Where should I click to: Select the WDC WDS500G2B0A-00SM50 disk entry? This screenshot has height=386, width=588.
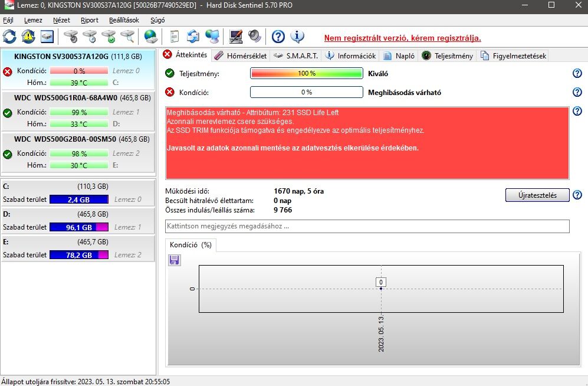(78, 152)
